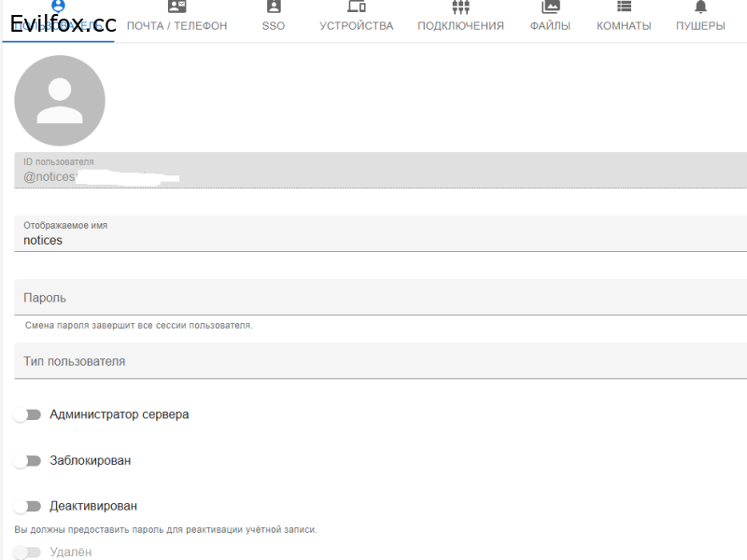Click the contact card icon above Почта / Телефон
This screenshot has height=560, width=747.
176,7
